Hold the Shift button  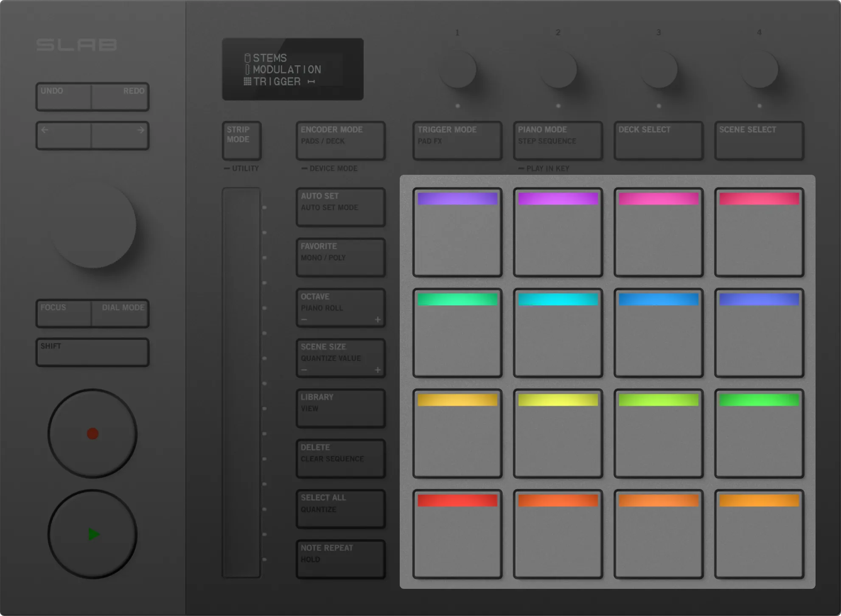click(x=93, y=352)
